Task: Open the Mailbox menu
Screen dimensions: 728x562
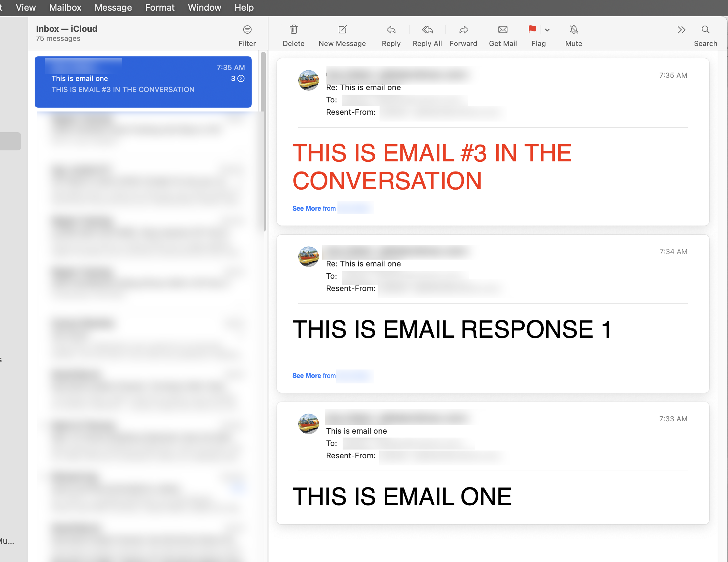Action: [x=65, y=7]
